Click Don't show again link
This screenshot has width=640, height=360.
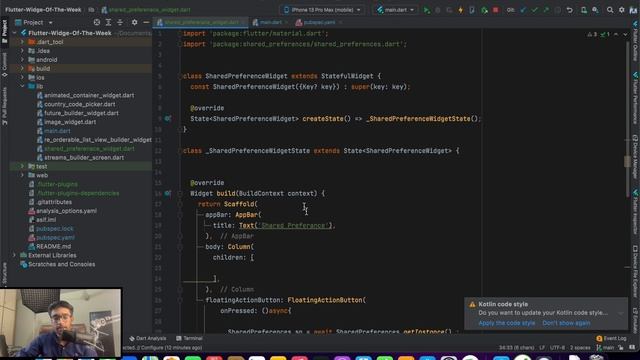coord(566,323)
